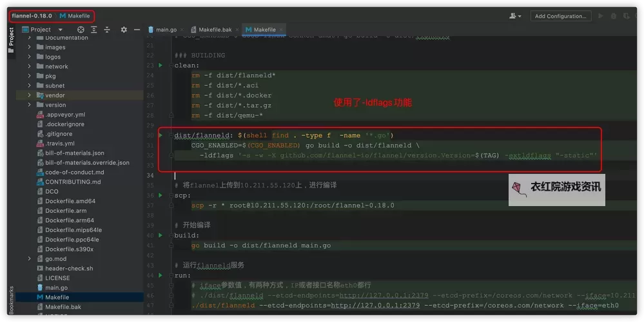Switch to the Makefile.bak editor tab
The height and width of the screenshot is (322, 644).
pos(214,30)
